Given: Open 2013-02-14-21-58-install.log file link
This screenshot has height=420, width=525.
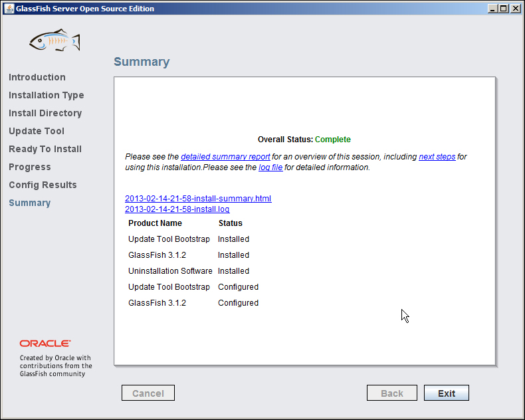Looking at the screenshot, I should click(177, 209).
